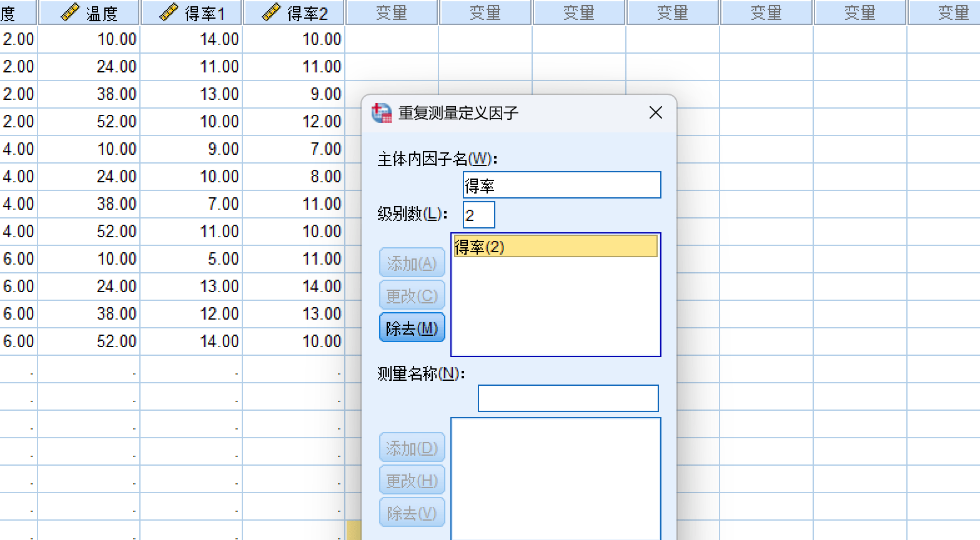
Task: Click the 级别数 input box
Action: [x=478, y=215]
